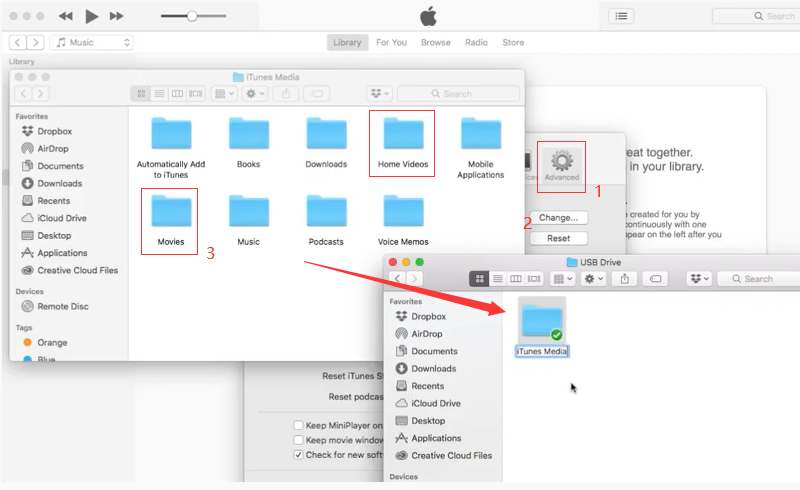Click edit tags icon in USB Drive window

tap(656, 279)
